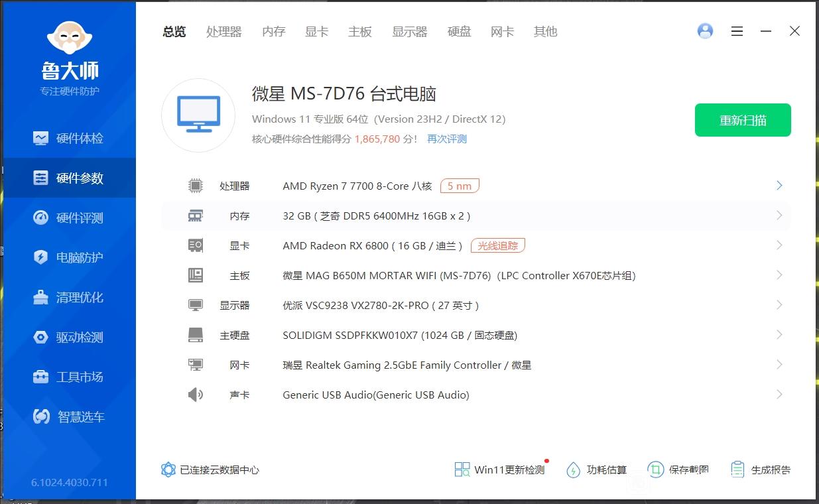Screen dimensions: 819x504
Task: Click the 生成报告 report icon
Action: 737,470
